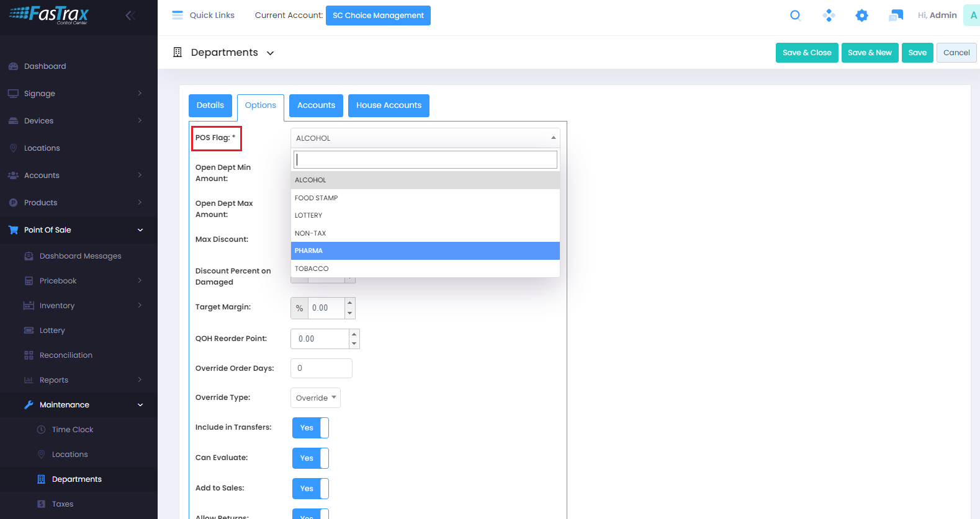Click the Quick Links hamburger icon
The height and width of the screenshot is (519, 980).
pyautogui.click(x=178, y=15)
